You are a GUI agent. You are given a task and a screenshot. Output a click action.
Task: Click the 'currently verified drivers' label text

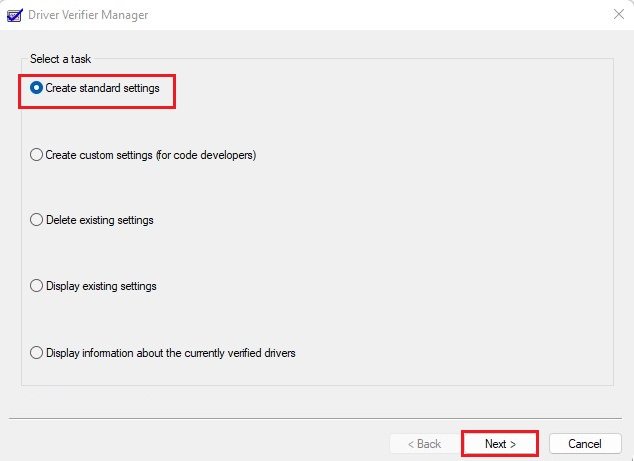coord(240,353)
